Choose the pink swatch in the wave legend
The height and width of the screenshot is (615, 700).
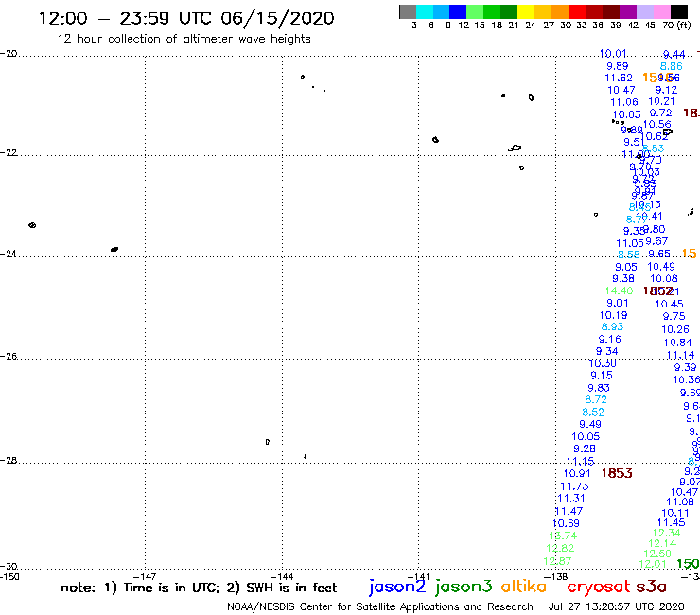point(662,11)
